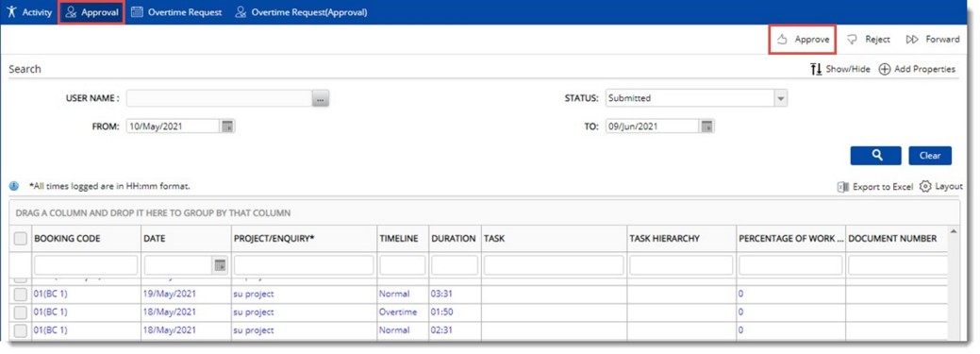Open the FROM date calendar picker

pyautogui.click(x=227, y=126)
